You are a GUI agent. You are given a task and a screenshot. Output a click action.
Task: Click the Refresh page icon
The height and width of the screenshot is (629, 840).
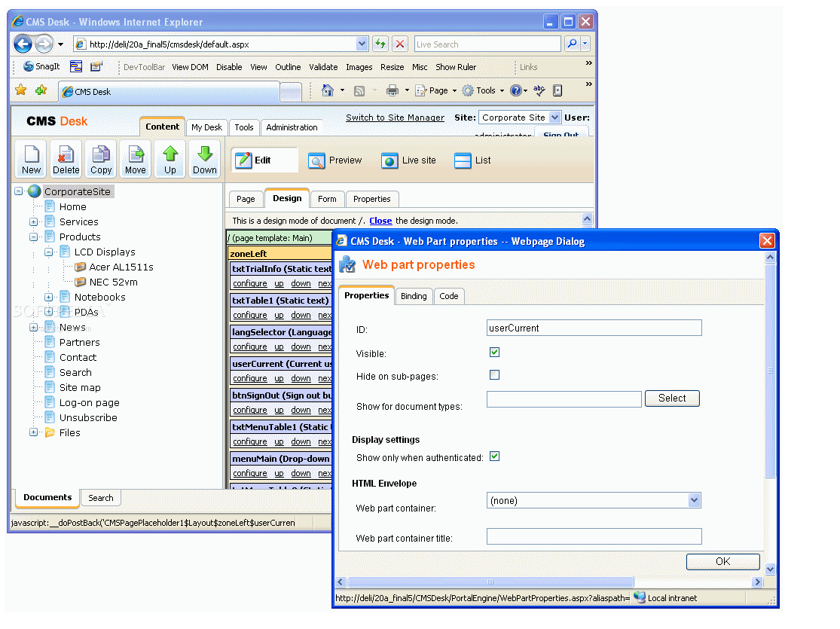pyautogui.click(x=380, y=44)
